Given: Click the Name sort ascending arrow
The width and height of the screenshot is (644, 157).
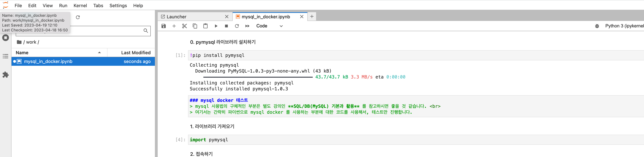Looking at the screenshot, I should click(99, 53).
